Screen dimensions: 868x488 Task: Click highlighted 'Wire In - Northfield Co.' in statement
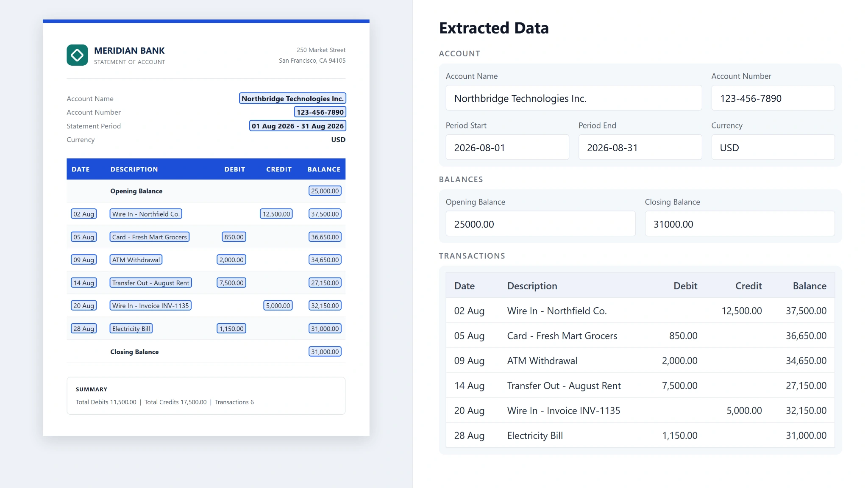coord(146,214)
